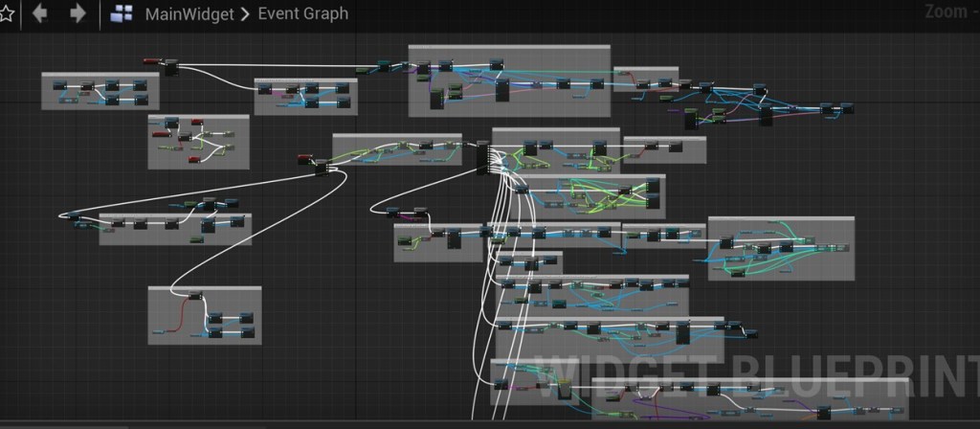Click the comment box containing red nodes

(x=198, y=119)
